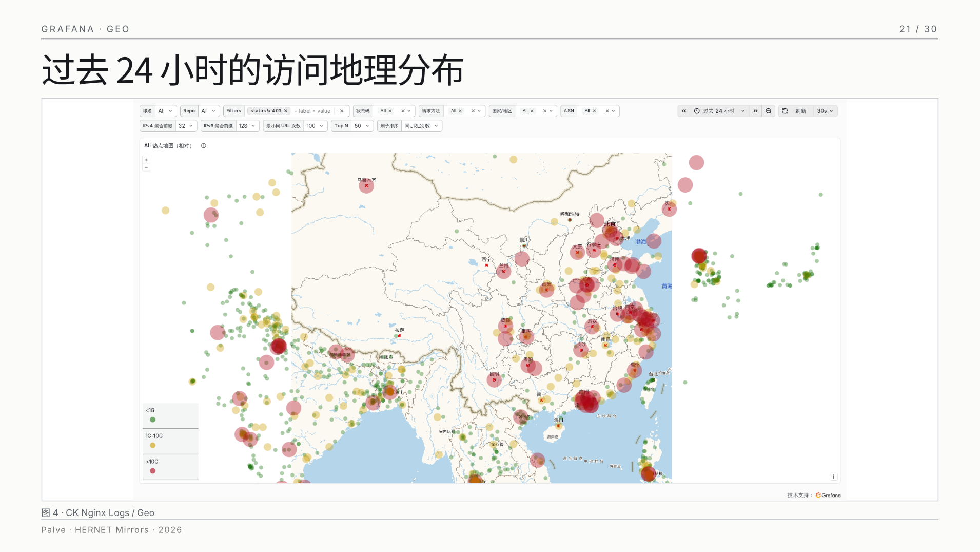Open the 域名 All dropdown
980x552 pixels.
(165, 111)
